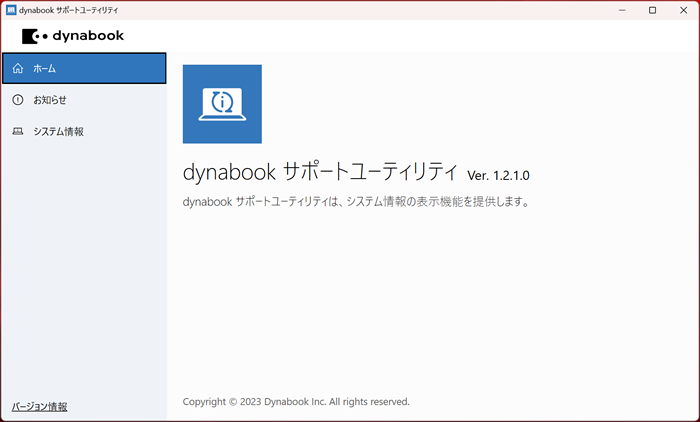The image size is (700, 422).
Task: Click the Copyright © 2023 Dynabook Inc. text
Action: click(x=296, y=401)
